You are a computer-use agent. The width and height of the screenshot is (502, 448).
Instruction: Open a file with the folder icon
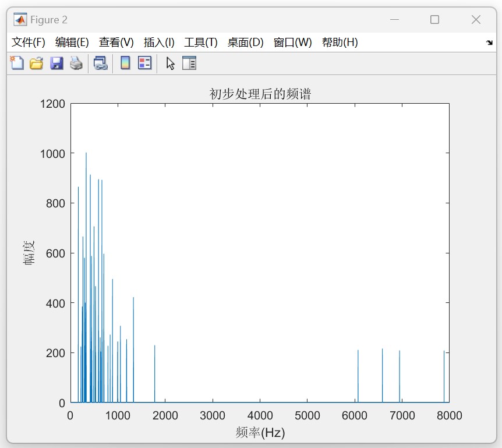(37, 63)
